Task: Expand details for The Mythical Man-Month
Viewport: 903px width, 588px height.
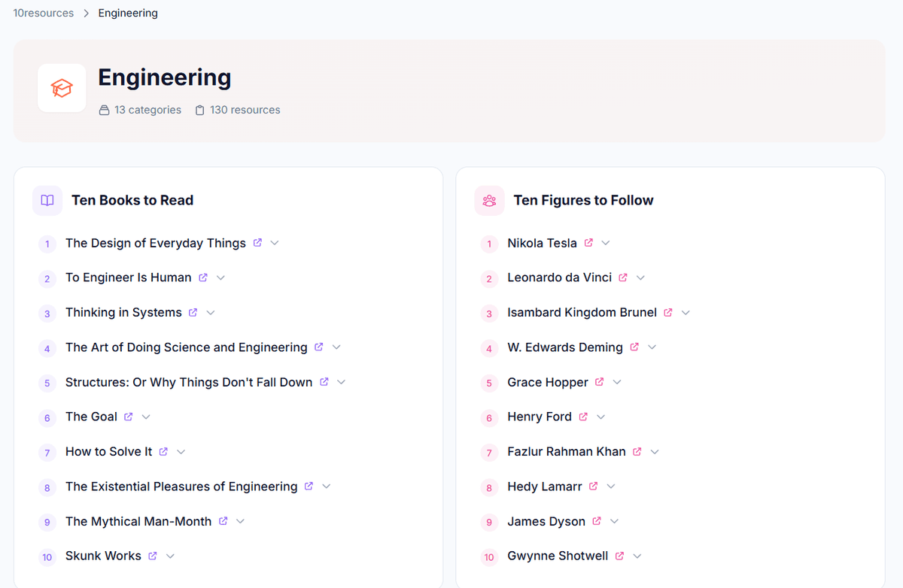Action: (x=240, y=520)
